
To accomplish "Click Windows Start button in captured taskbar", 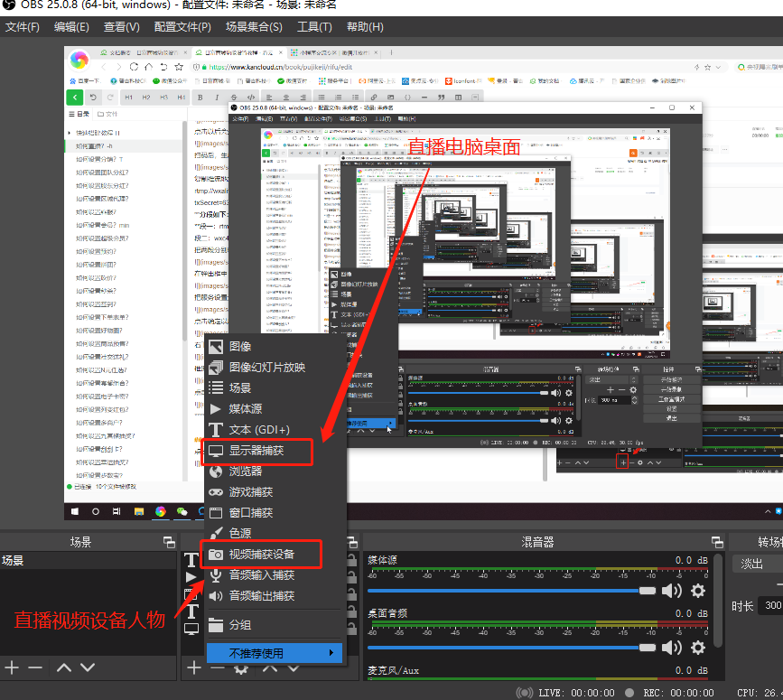I will click(x=75, y=511).
